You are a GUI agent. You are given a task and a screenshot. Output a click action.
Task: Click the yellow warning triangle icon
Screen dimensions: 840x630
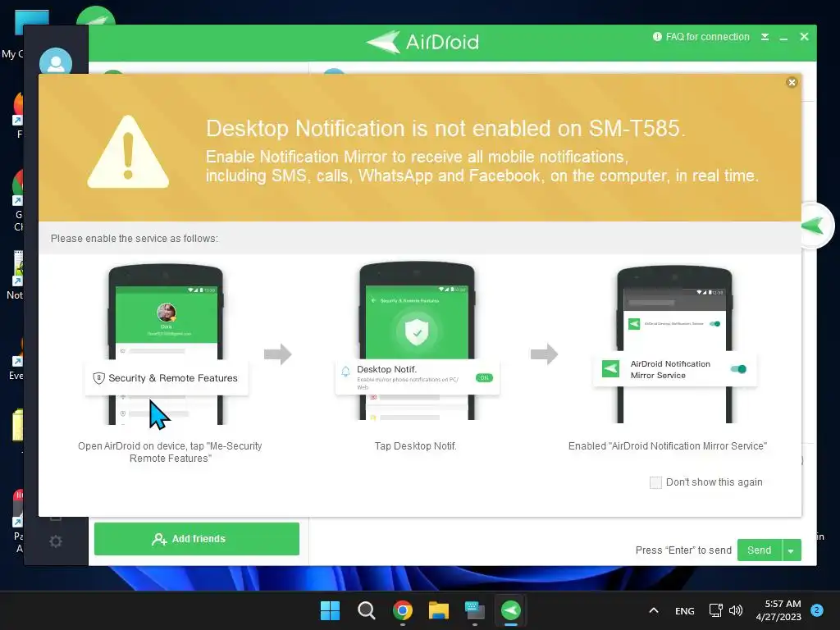(x=128, y=152)
